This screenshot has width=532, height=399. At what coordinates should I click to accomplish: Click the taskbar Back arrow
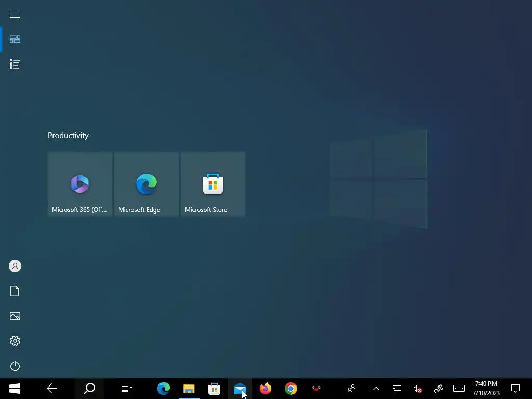[52, 389]
